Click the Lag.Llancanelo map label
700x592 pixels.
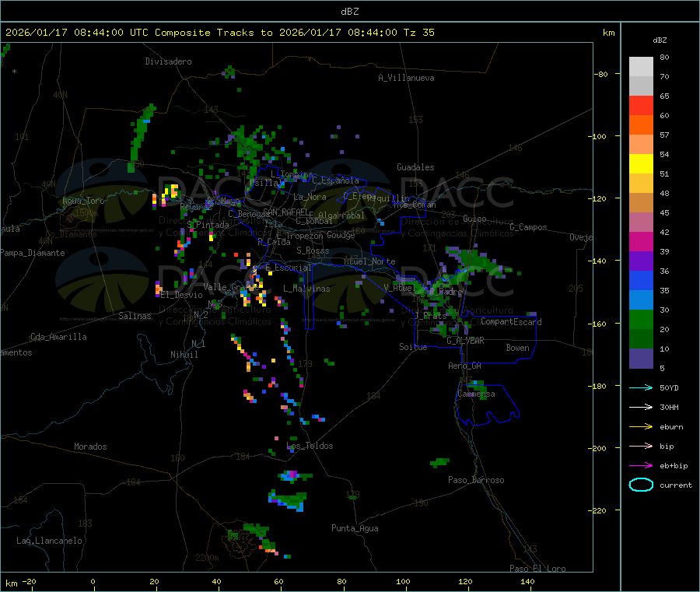50,541
